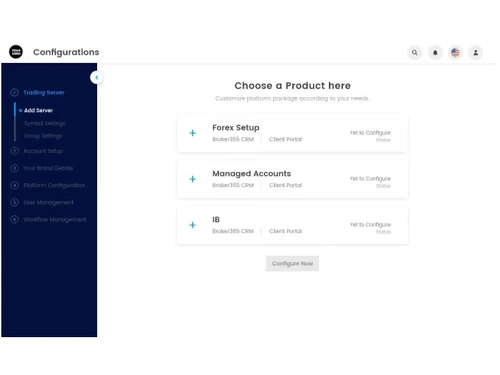Click step 1 circle beside Trading Server
The image size is (500, 375).
tap(14, 93)
